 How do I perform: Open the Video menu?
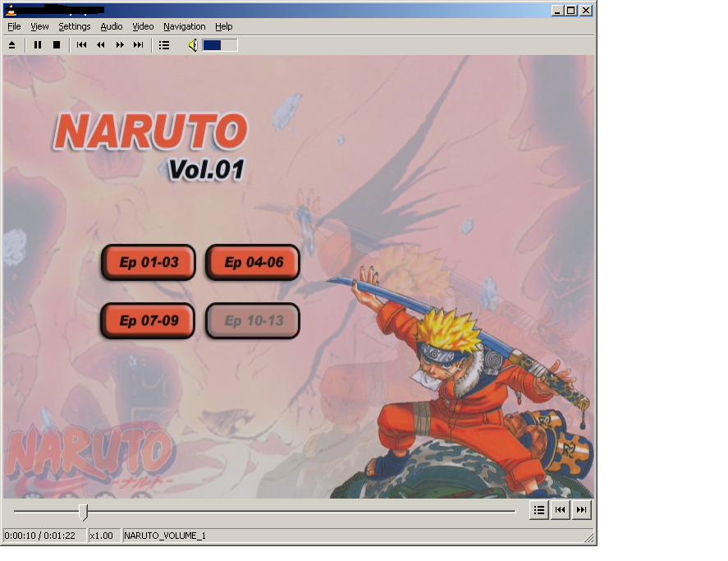pyautogui.click(x=143, y=26)
